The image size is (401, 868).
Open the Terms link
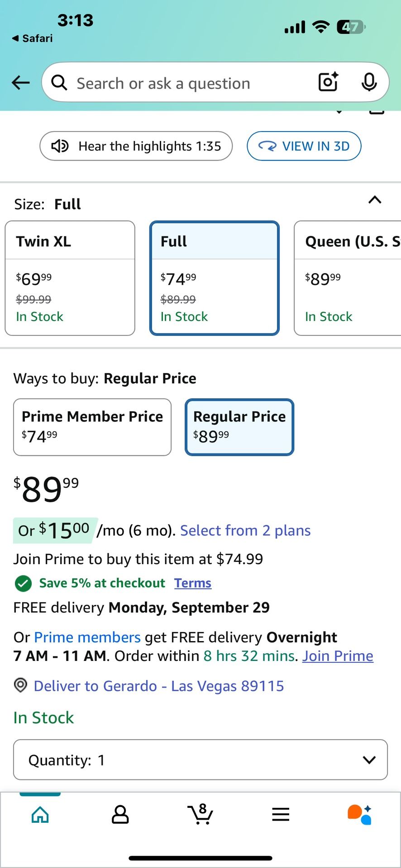pos(193,583)
